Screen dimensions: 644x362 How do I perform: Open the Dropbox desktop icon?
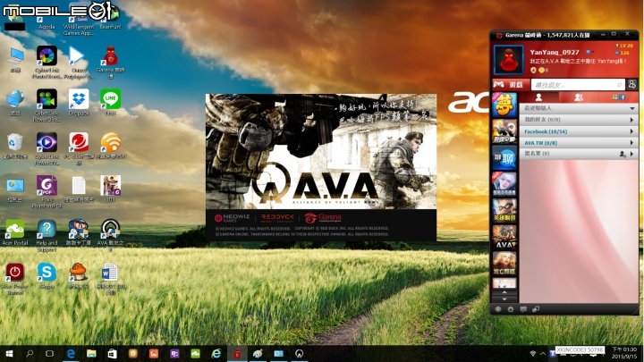point(79,103)
